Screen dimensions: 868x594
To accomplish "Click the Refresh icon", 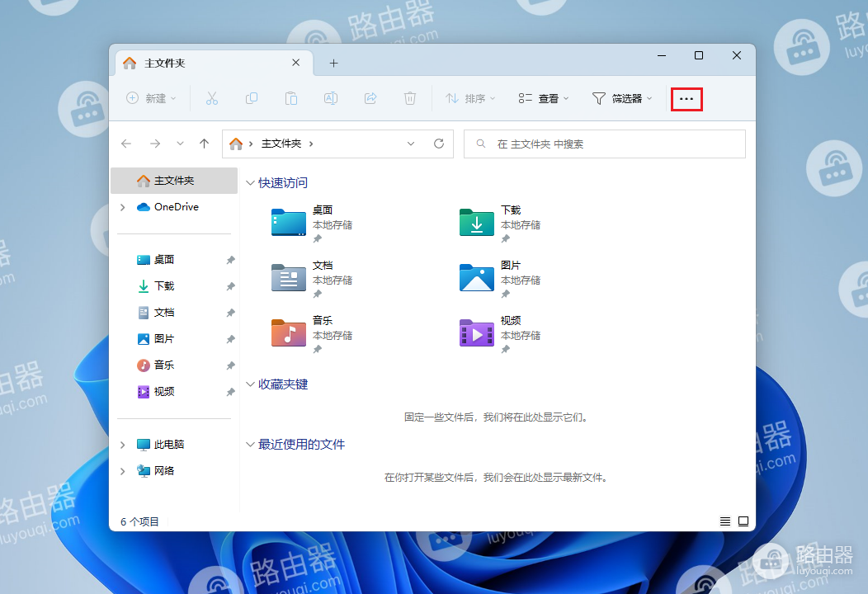I will (x=439, y=144).
